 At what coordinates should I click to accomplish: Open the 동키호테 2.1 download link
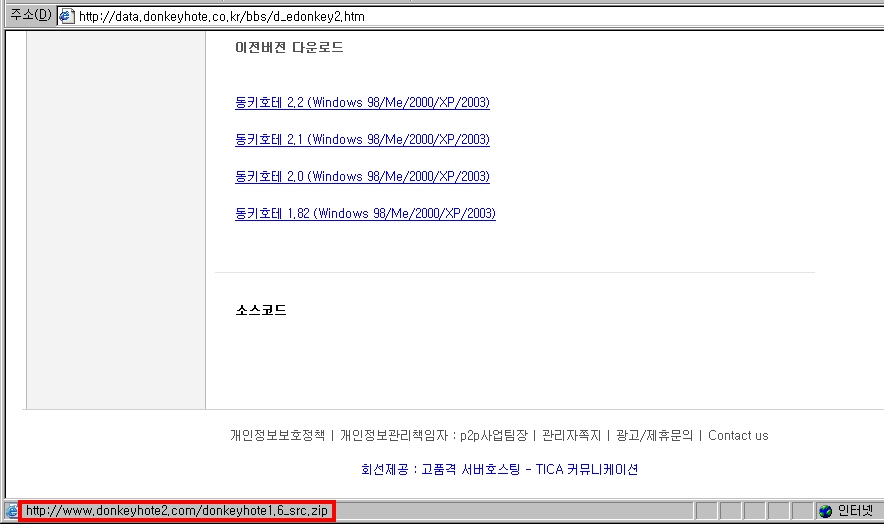[362, 139]
